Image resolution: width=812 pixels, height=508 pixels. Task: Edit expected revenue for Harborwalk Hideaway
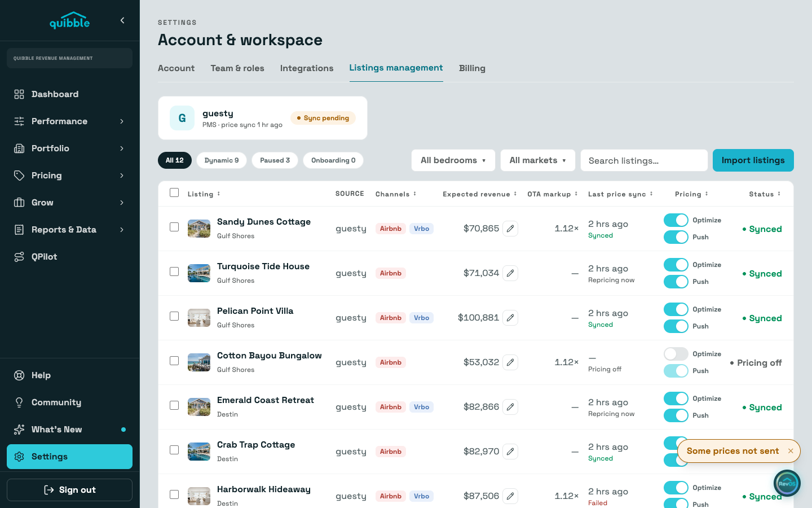coord(510,496)
